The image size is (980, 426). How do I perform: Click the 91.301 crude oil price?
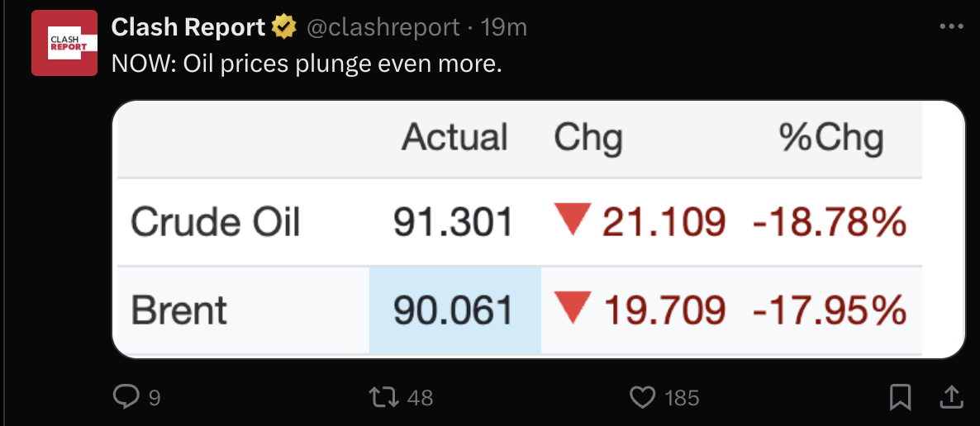click(x=453, y=222)
